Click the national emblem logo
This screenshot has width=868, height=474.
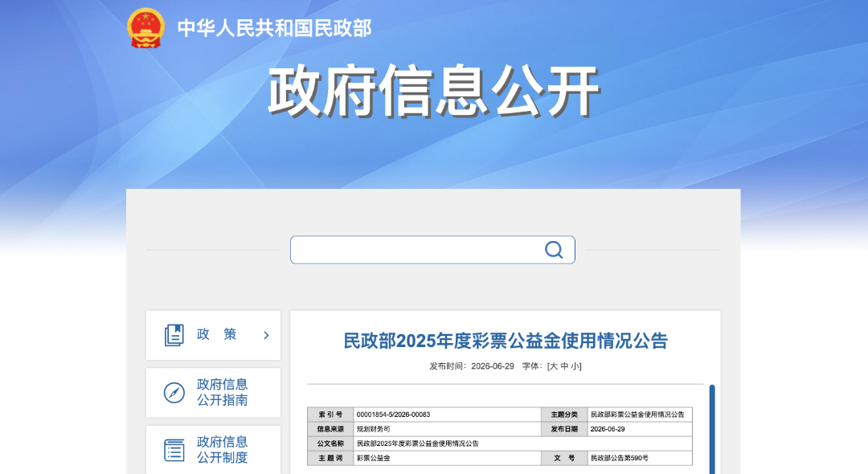pos(145,28)
